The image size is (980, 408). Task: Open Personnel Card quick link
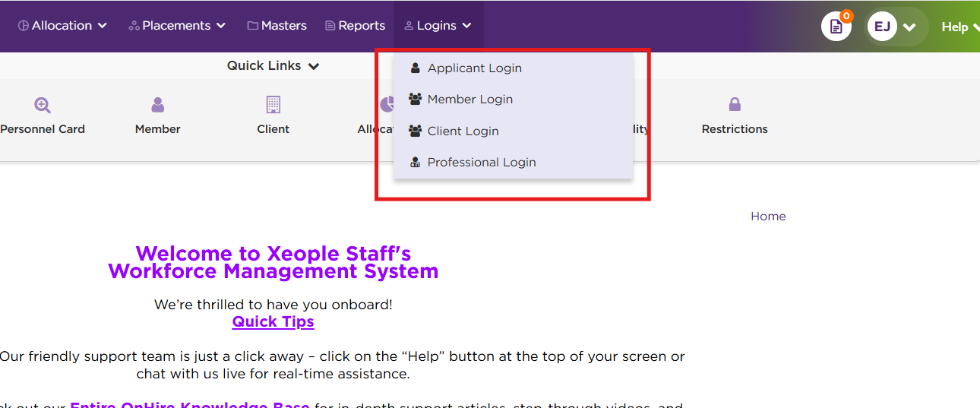point(43,129)
